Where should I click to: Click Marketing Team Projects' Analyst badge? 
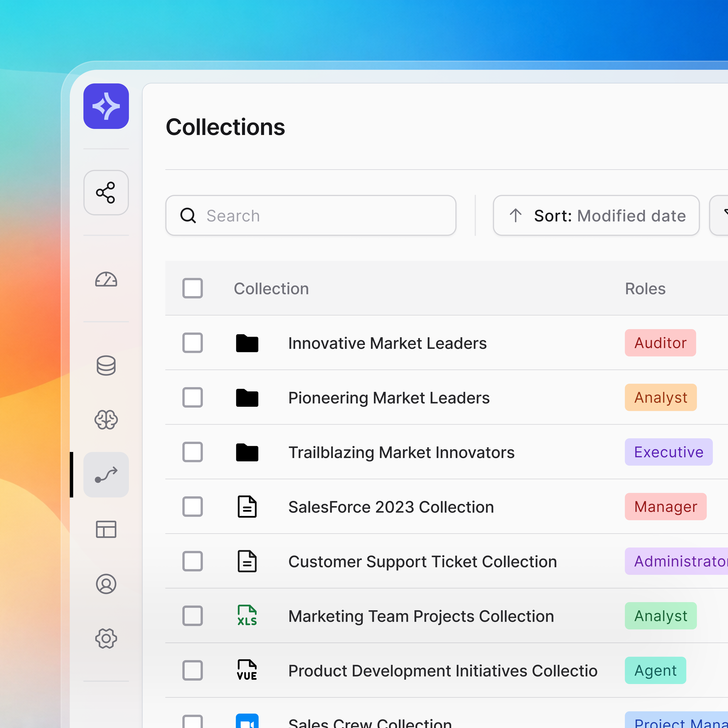[661, 616]
